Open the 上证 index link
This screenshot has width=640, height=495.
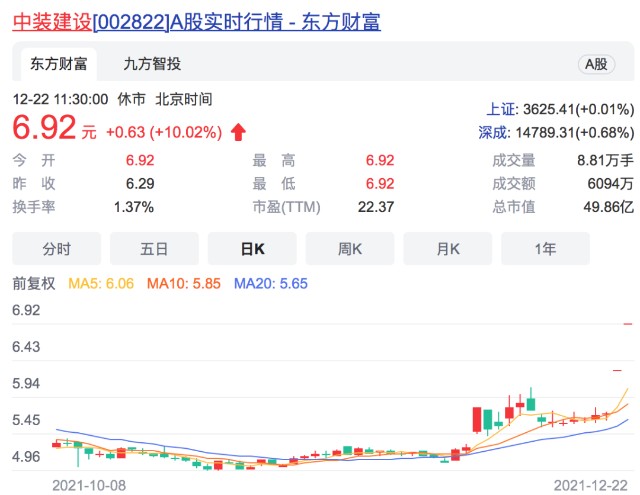[500, 109]
